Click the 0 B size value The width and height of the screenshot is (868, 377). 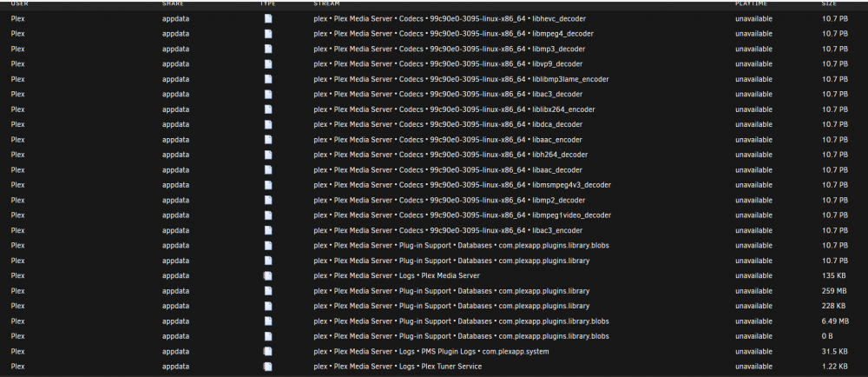(x=827, y=336)
